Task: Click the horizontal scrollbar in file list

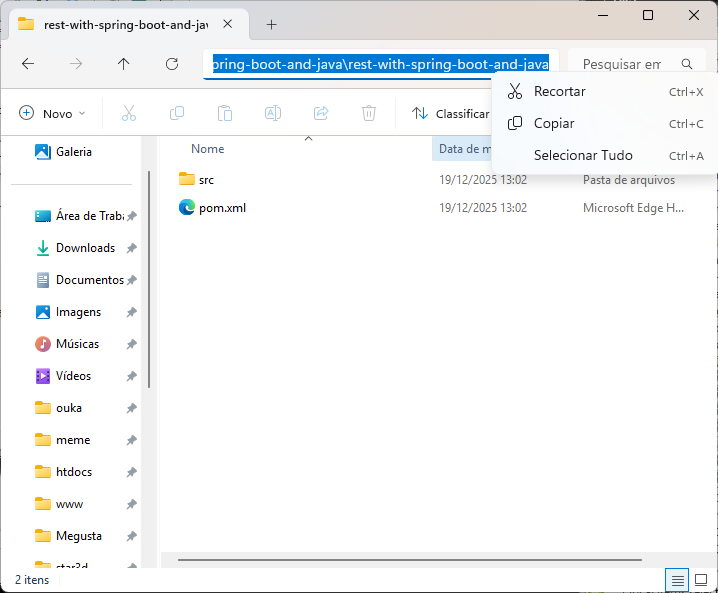Action: [400, 559]
